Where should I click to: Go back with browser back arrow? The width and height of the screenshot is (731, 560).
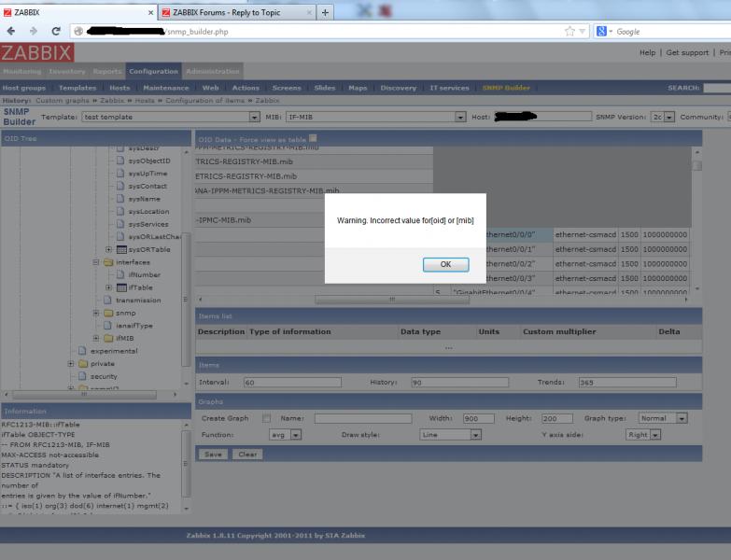click(x=11, y=31)
